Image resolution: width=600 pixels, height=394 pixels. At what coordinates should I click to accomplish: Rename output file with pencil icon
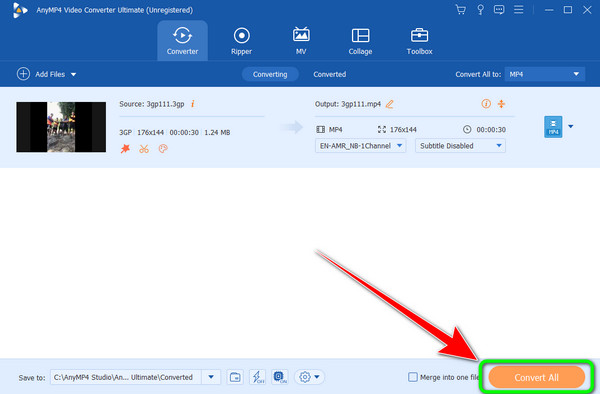tap(389, 104)
